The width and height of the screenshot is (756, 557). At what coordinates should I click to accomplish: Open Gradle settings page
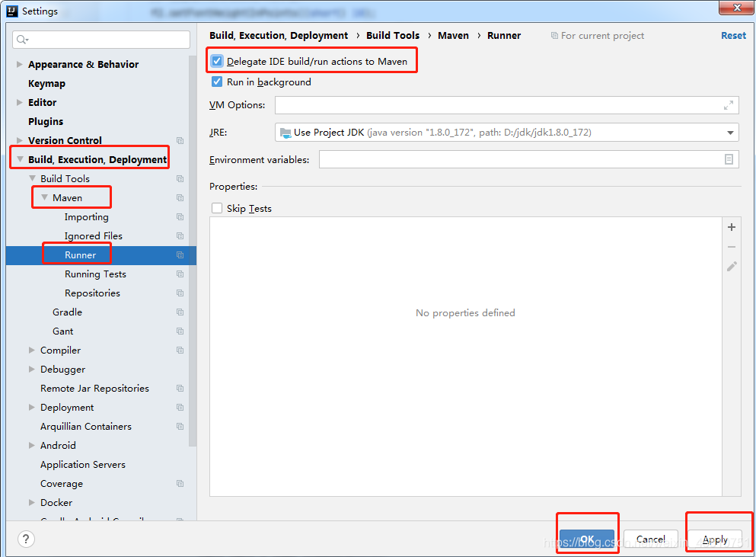(67, 312)
